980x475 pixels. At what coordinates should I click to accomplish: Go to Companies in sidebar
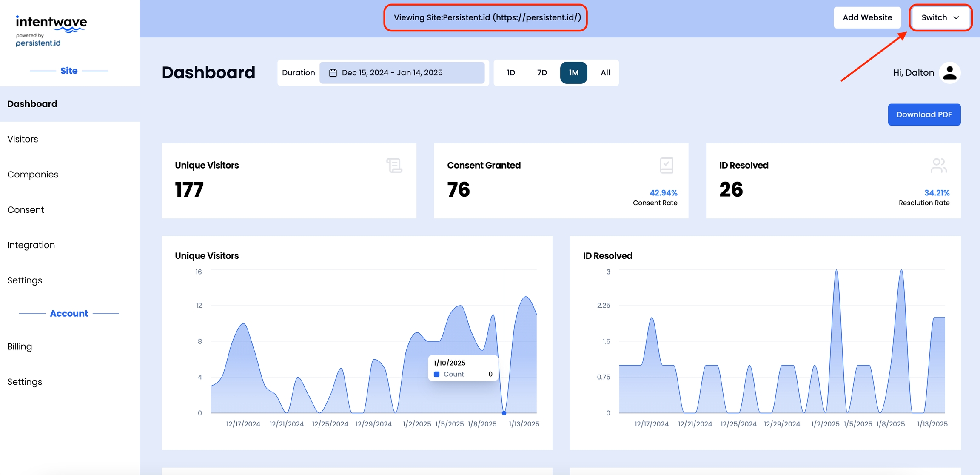tap(33, 175)
